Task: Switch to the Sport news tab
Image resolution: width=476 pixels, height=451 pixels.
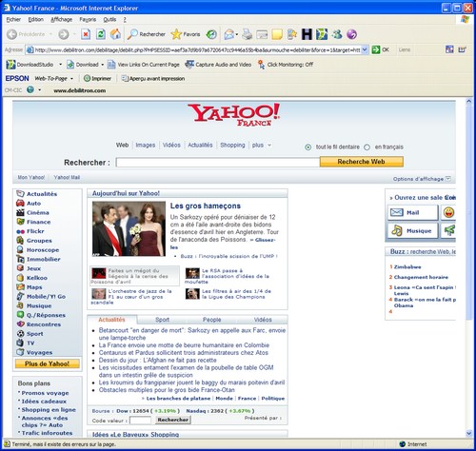Action: [x=162, y=320]
